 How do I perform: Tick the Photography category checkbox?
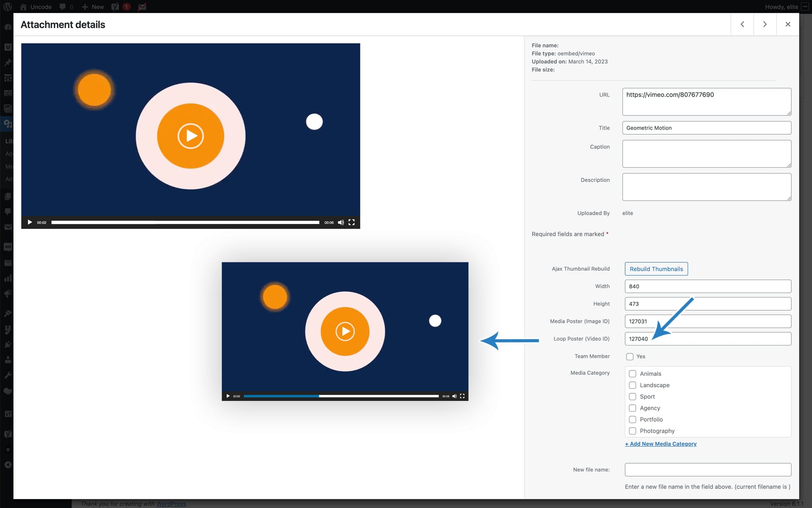632,431
